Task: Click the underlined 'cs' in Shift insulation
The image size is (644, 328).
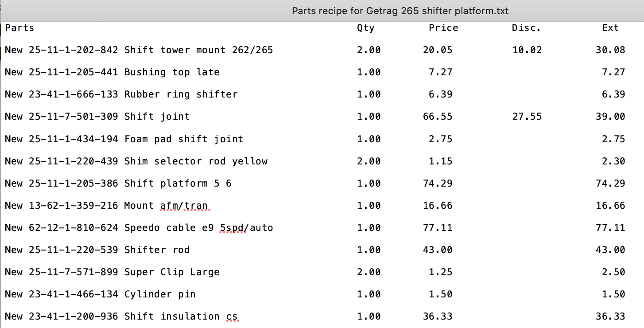Action: (x=232, y=316)
